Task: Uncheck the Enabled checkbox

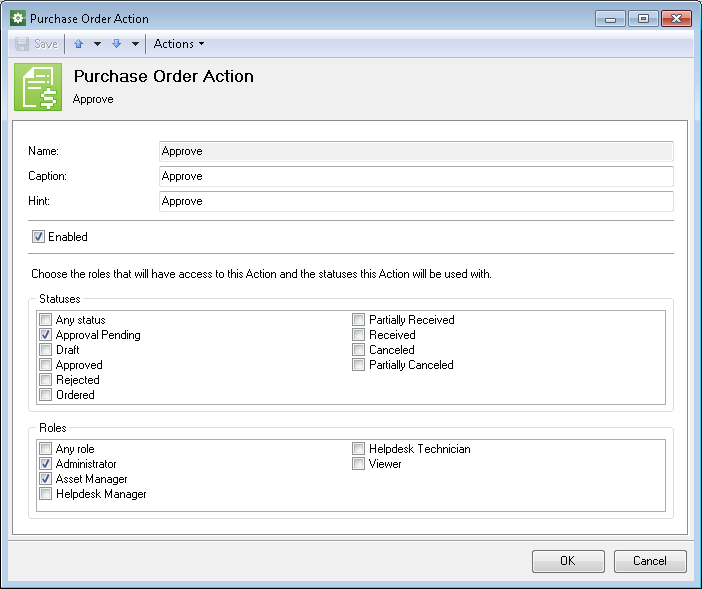Action: point(39,236)
